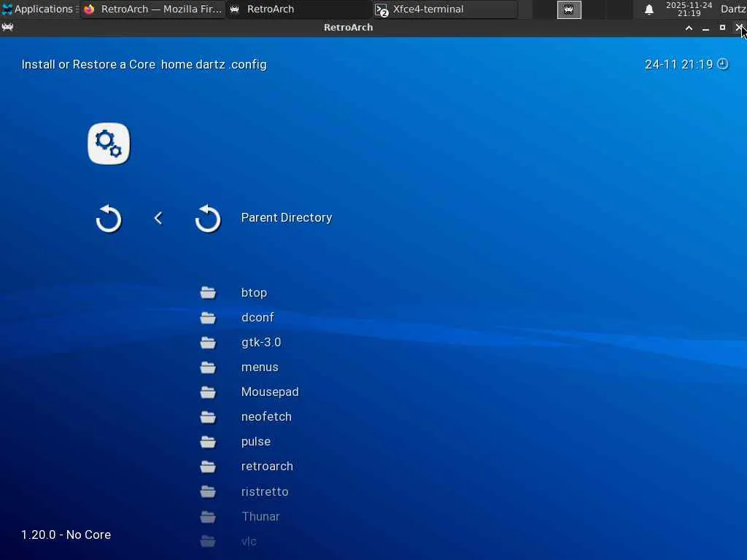Open the btop folder

click(x=254, y=292)
